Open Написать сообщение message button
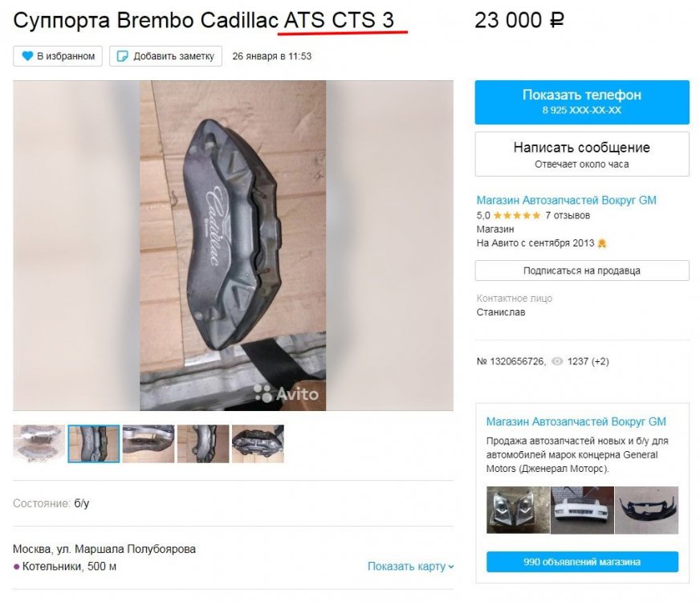The width and height of the screenshot is (700, 602). pos(582,154)
